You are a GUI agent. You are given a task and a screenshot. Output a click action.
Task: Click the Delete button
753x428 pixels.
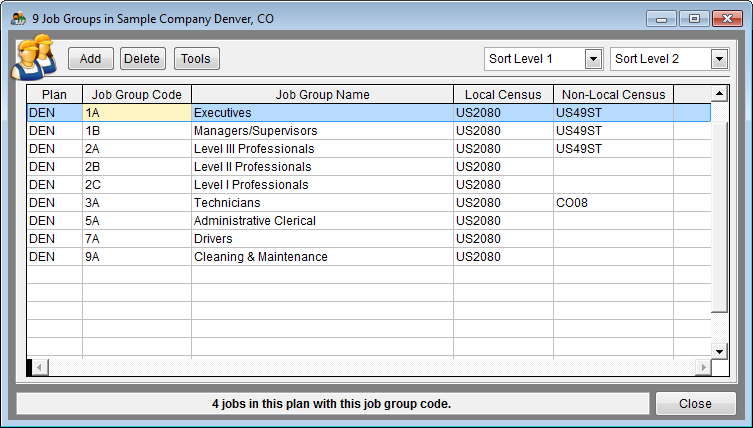tap(143, 59)
